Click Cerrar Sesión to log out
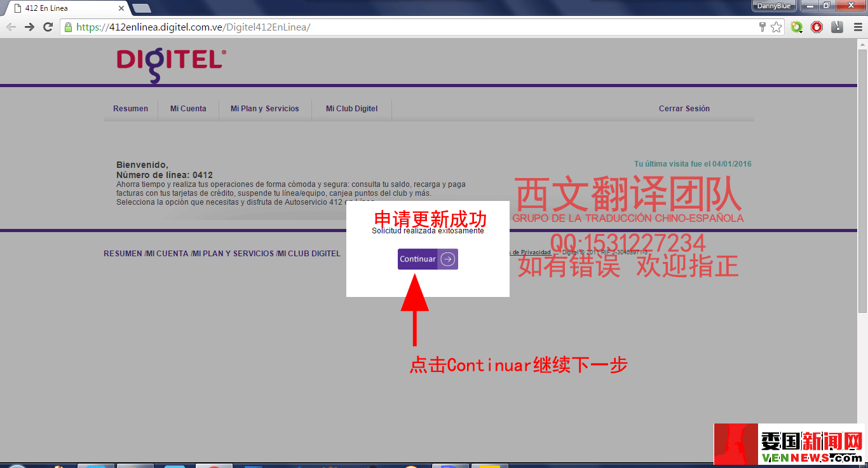This screenshot has width=868, height=468. click(684, 109)
